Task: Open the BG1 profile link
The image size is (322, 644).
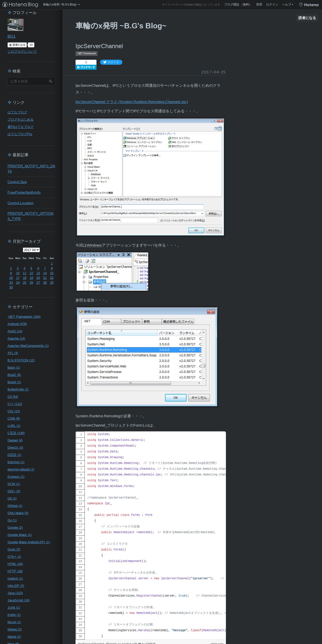Action: pos(12,36)
